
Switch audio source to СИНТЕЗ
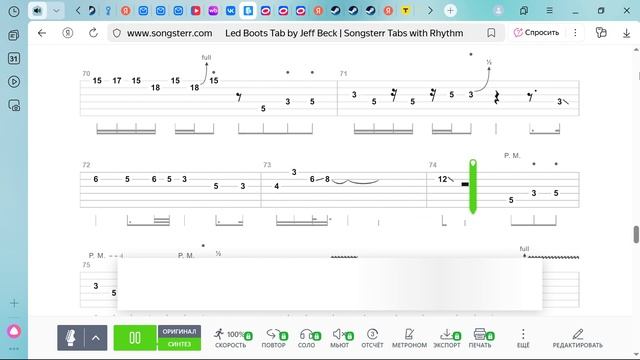[179, 344]
